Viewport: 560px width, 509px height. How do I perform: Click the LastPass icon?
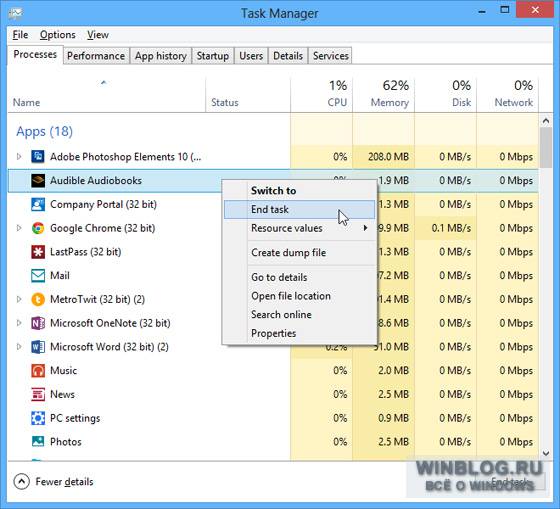click(38, 252)
